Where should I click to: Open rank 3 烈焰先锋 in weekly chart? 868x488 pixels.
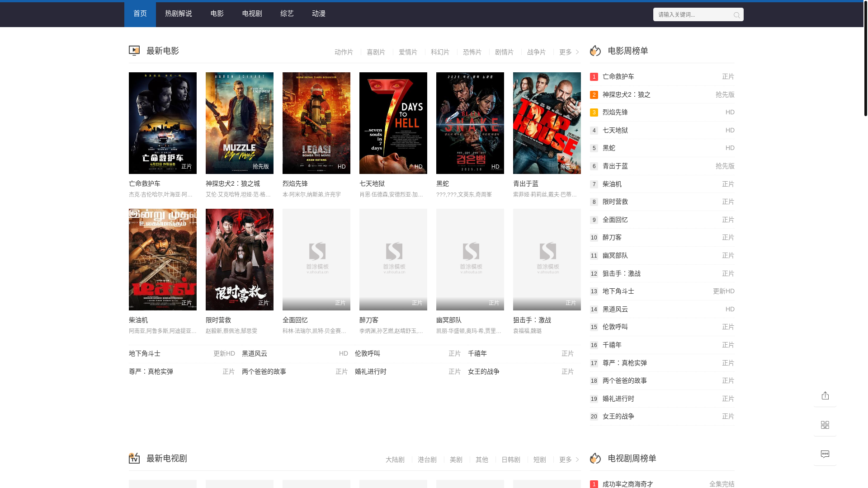point(662,113)
